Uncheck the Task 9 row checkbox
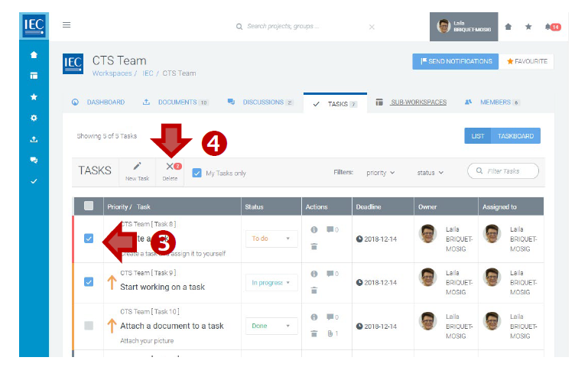The height and width of the screenshot is (367, 588). [x=89, y=282]
